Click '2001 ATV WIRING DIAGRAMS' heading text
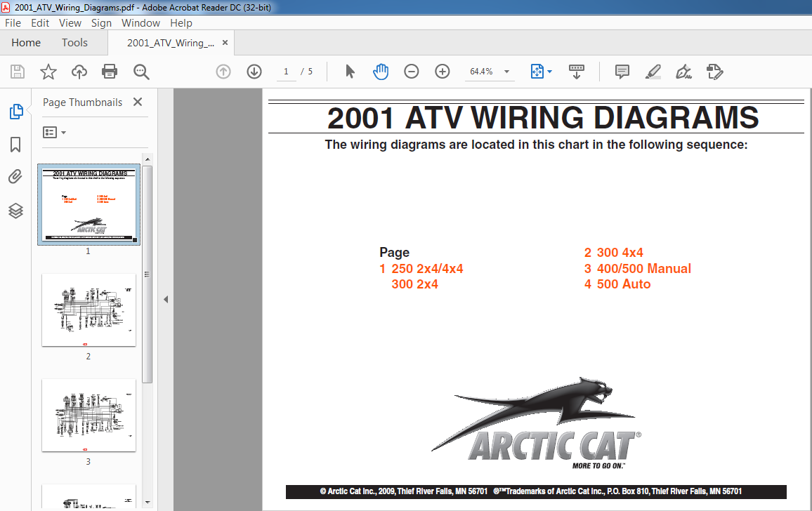Image resolution: width=812 pixels, height=511 pixels. [543, 117]
